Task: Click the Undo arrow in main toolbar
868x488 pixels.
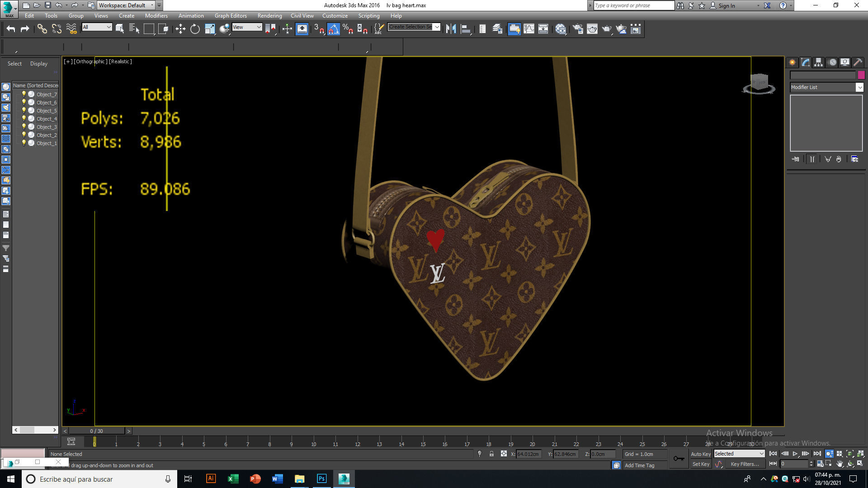Action: [11, 29]
